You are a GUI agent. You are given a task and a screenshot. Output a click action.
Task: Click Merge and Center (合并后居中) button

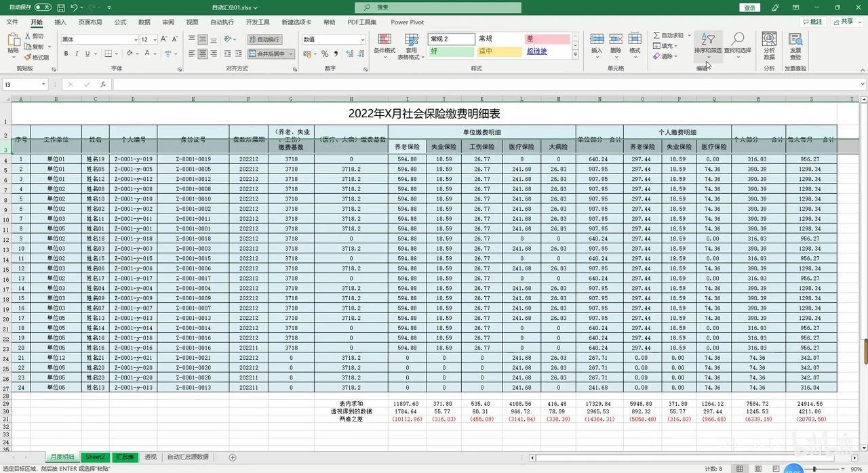270,54
